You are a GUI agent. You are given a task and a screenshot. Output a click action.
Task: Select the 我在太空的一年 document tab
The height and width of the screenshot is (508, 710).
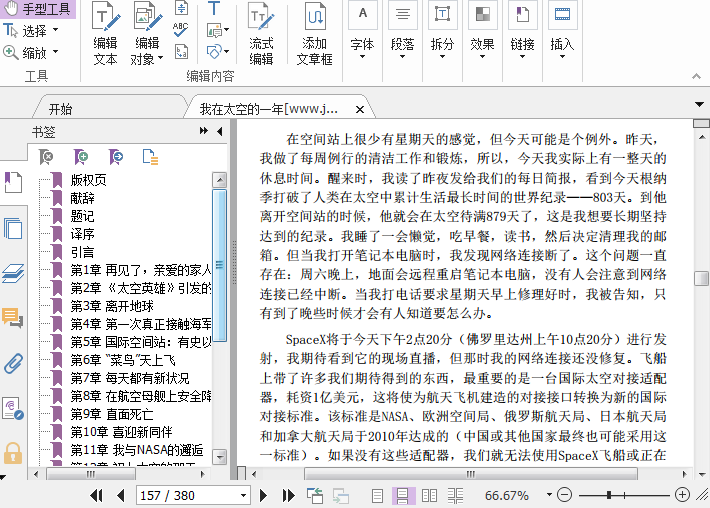[268, 109]
